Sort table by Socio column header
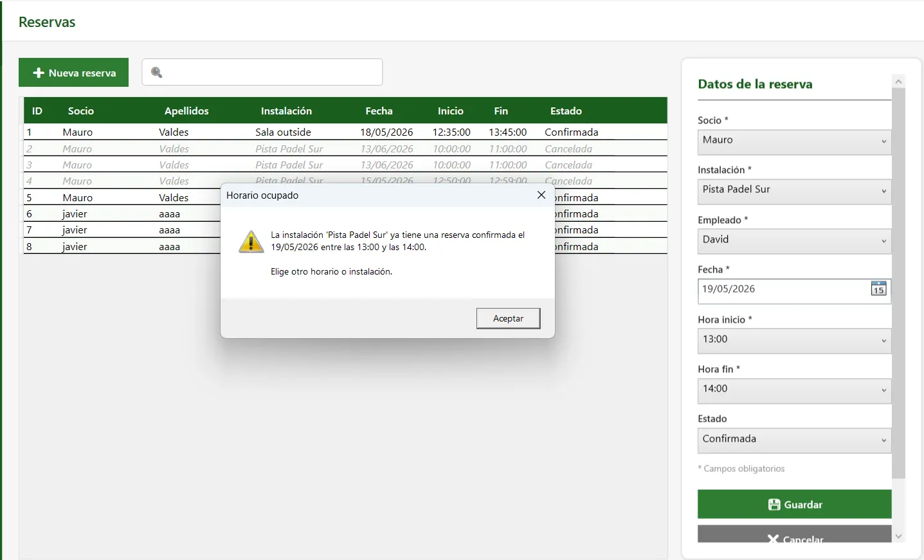The image size is (924, 560). (x=81, y=111)
